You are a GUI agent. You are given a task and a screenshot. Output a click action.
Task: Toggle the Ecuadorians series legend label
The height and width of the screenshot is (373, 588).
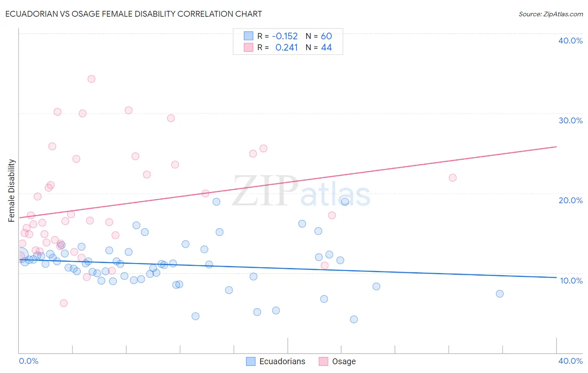pyautogui.click(x=282, y=361)
